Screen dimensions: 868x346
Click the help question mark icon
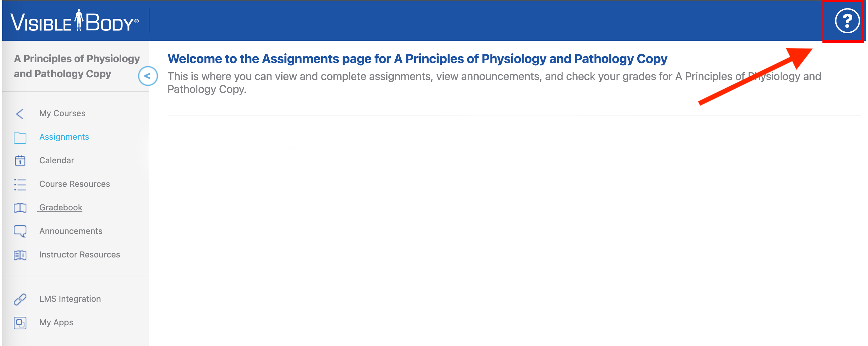click(847, 21)
